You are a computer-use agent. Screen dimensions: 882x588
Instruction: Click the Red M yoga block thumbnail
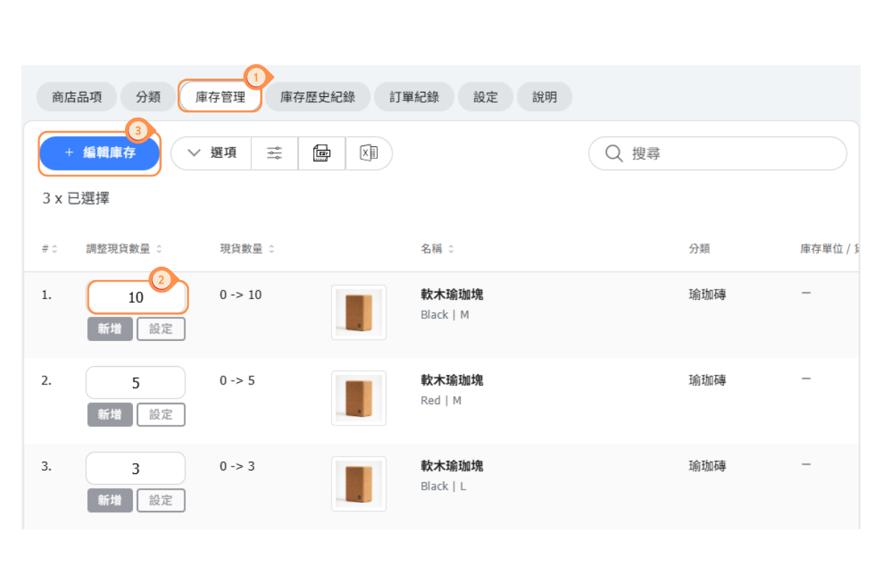click(359, 398)
